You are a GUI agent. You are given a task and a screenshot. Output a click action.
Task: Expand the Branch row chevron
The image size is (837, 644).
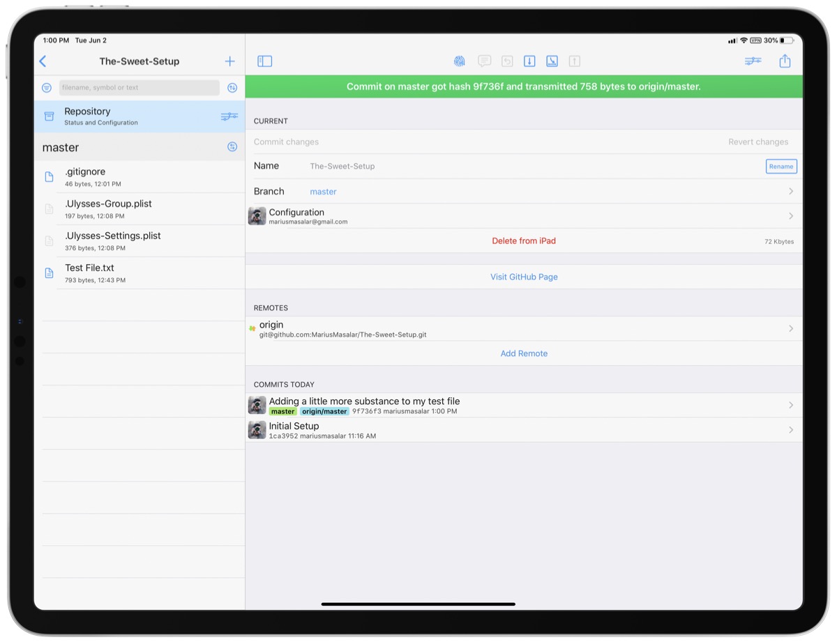(791, 191)
